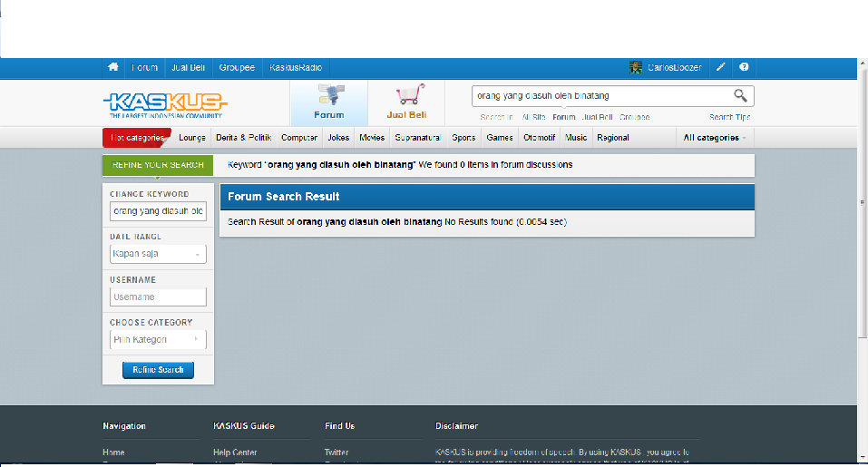Image resolution: width=868 pixels, height=467 pixels.
Task: Open Forum in top navigation bar
Action: point(144,67)
